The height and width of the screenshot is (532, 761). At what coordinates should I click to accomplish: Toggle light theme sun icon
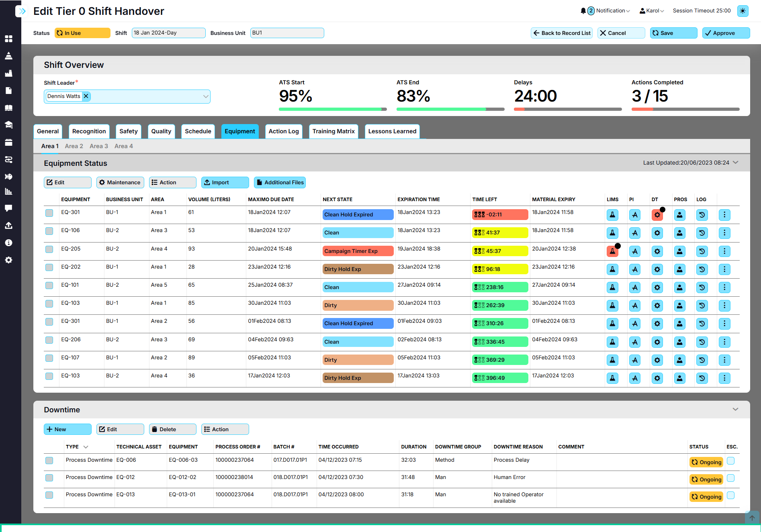click(x=743, y=11)
